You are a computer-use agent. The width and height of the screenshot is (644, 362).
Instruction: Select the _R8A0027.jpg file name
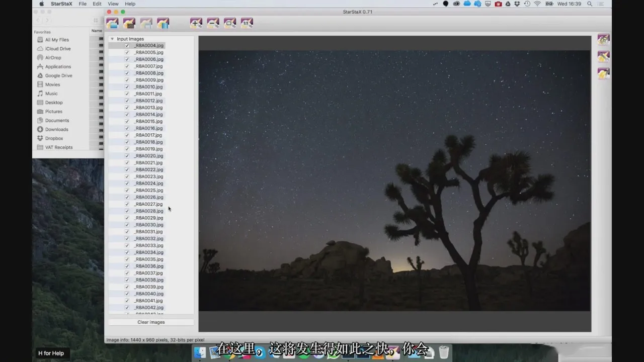(x=148, y=204)
